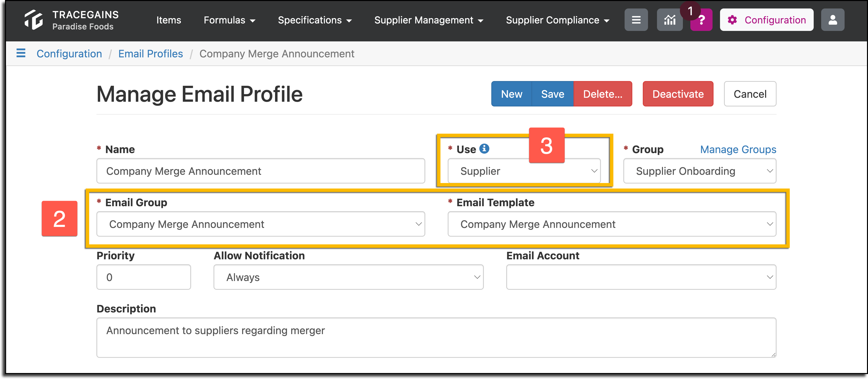Open the Formulas menu

(229, 20)
